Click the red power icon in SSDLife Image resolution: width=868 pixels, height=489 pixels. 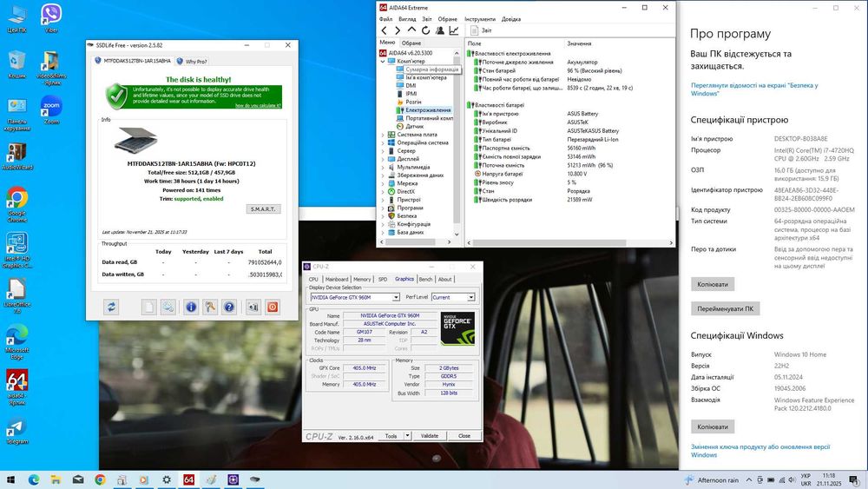click(x=273, y=307)
